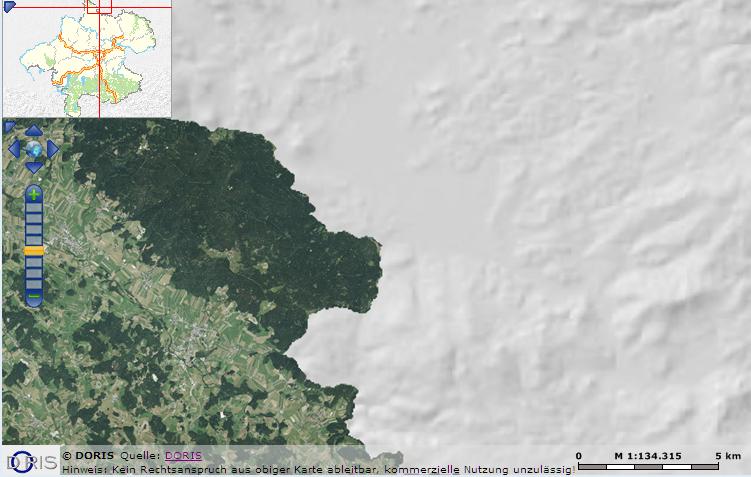Viewport: 751px width, 477px height.
Task: Zoom out with the green minus button
Action: pos(34,297)
